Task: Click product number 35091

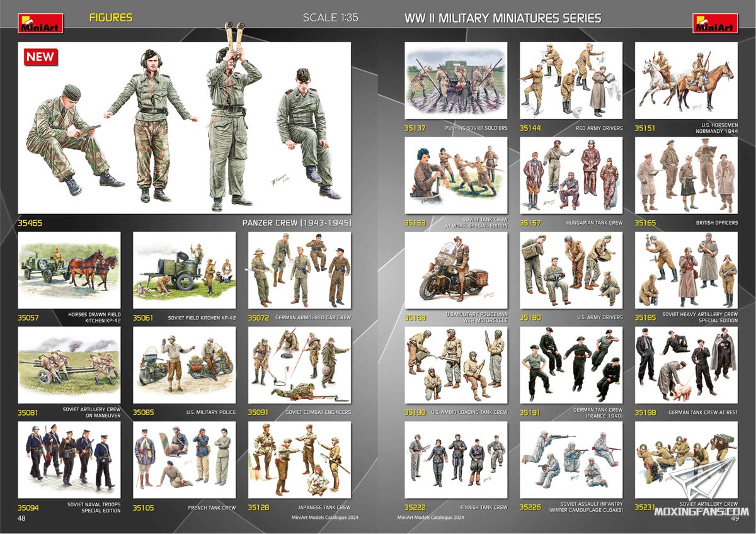Action: 258,413
